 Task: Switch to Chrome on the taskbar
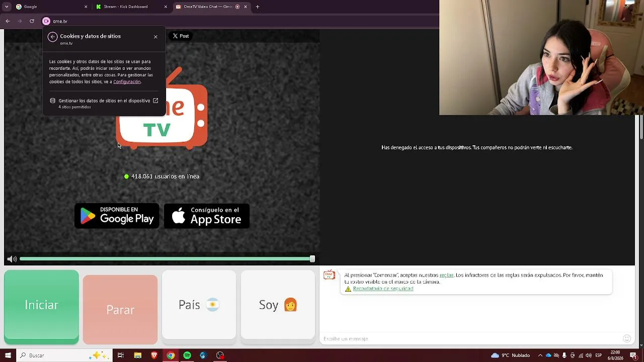click(x=171, y=355)
